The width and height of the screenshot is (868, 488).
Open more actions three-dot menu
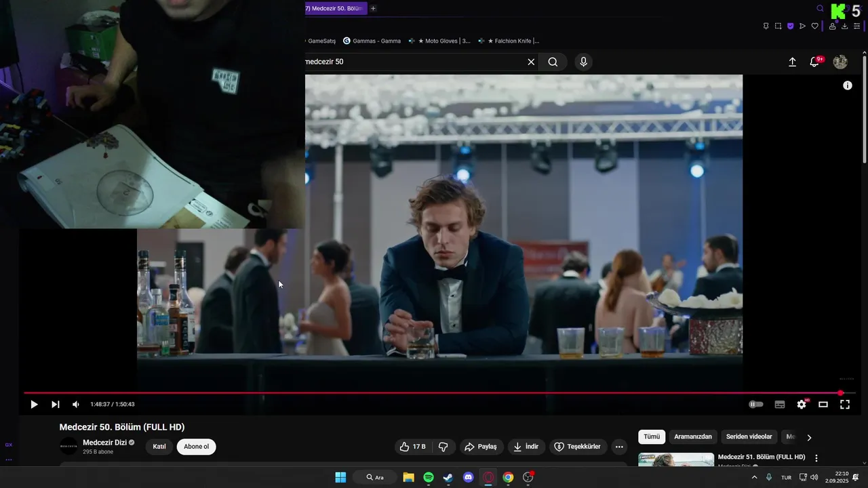[x=619, y=447]
